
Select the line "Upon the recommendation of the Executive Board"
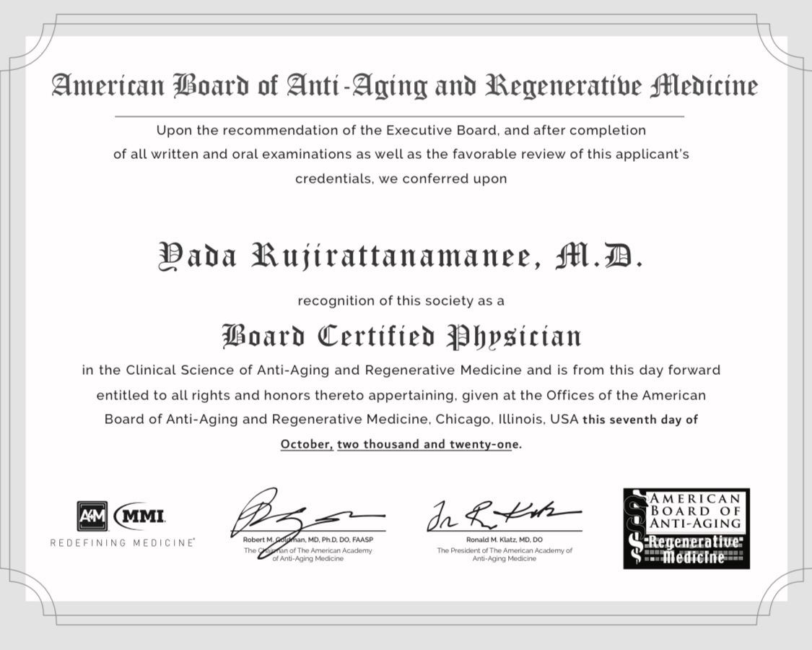401,130
